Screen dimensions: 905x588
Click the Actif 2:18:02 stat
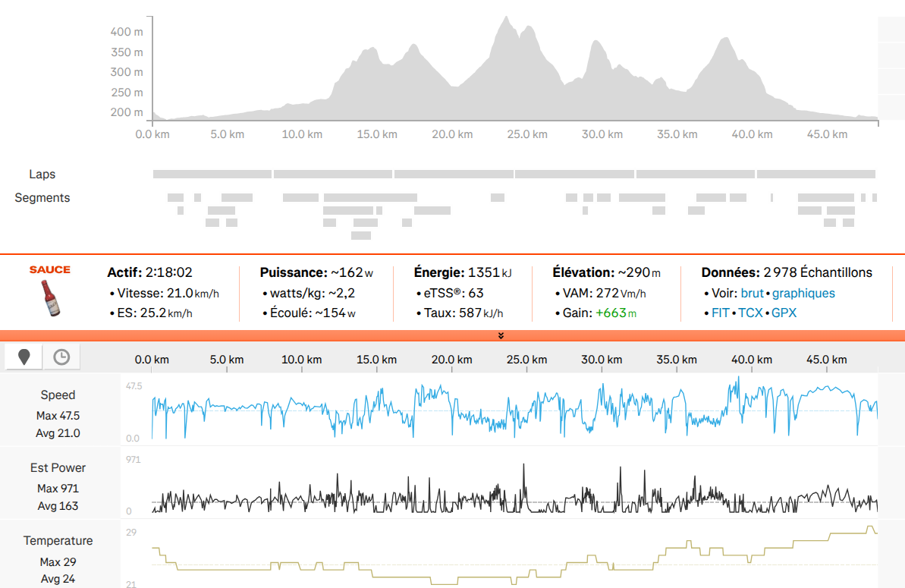149,272
